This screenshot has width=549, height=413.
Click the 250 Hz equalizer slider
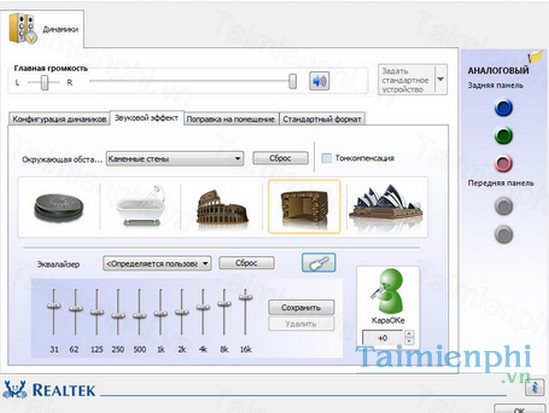coord(118,316)
